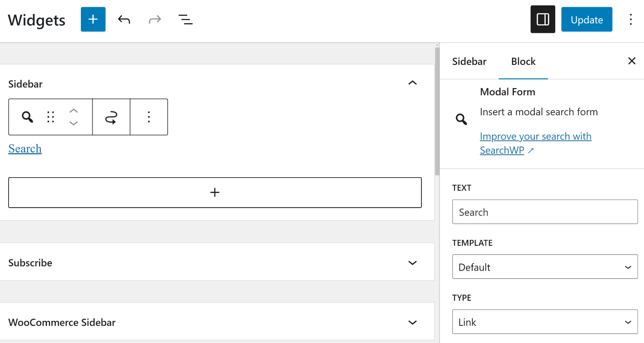The height and width of the screenshot is (343, 644).
Task: Open block toolbar more options menu
Action: click(149, 117)
